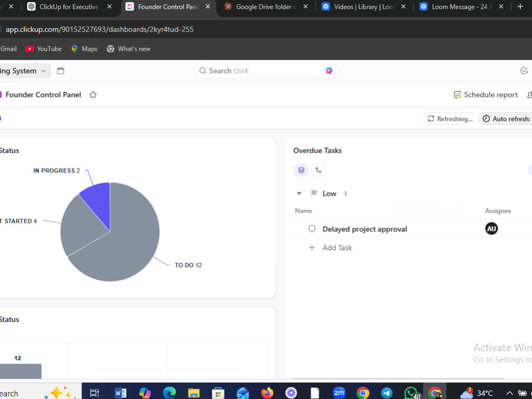This screenshot has height=399, width=532.
Task: Open Telegram from the taskbar
Action: pyautogui.click(x=386, y=393)
